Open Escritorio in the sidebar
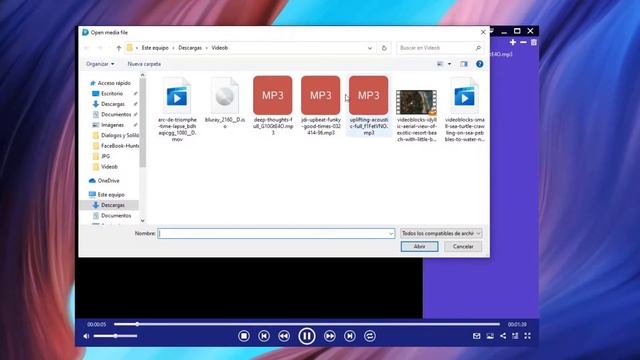640x360 pixels. (x=112, y=93)
